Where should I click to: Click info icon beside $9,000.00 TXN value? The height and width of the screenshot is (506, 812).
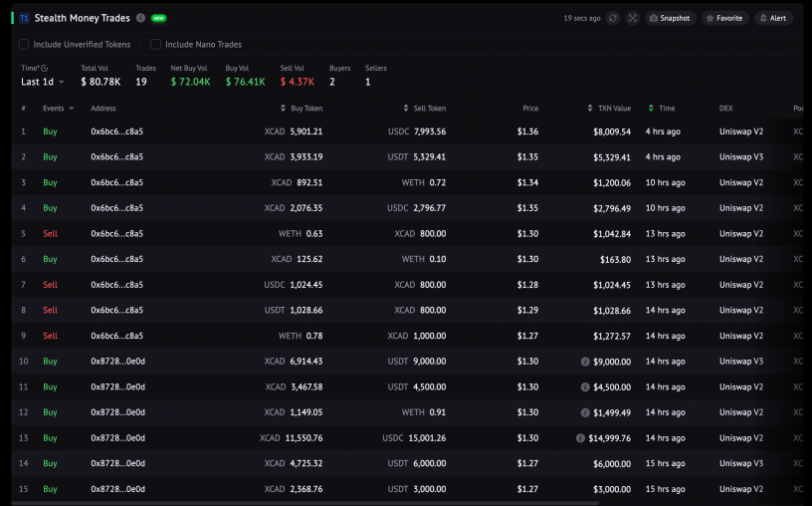pyautogui.click(x=585, y=362)
